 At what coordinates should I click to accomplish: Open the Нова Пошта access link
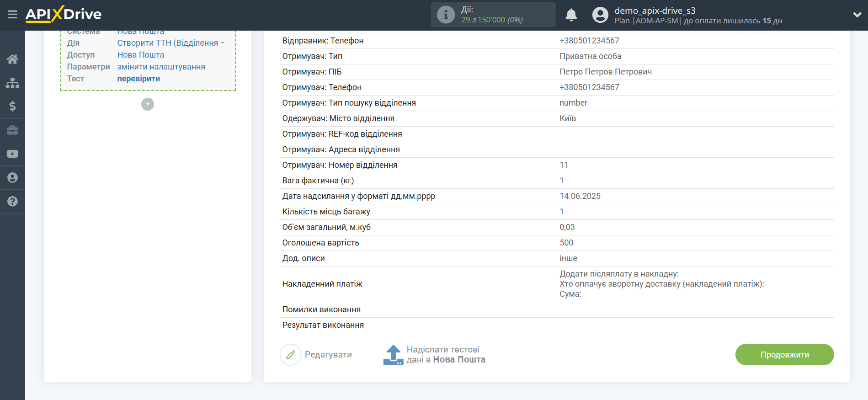point(140,55)
